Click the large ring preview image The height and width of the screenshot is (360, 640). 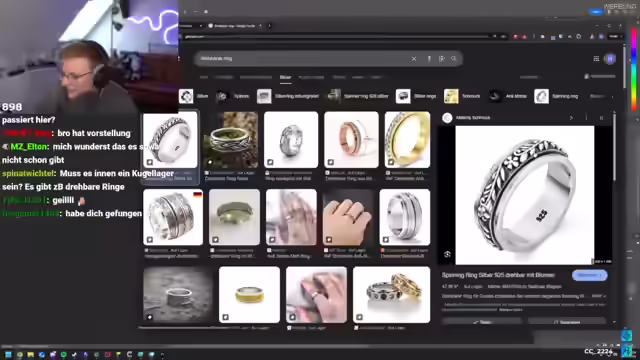524,195
